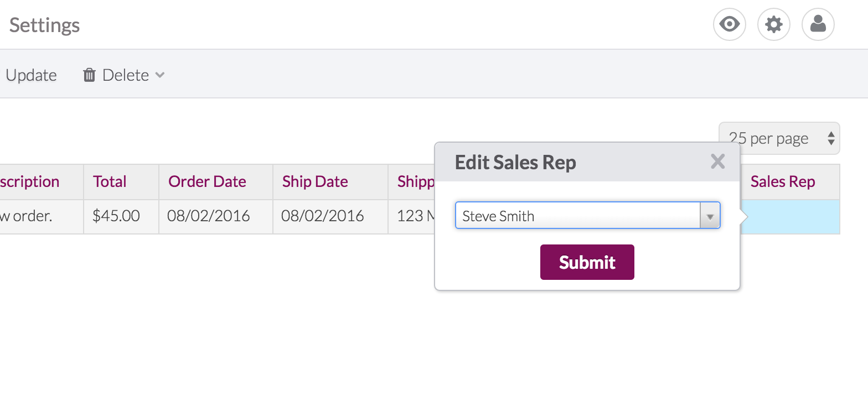Image resolution: width=868 pixels, height=396 pixels.
Task: Sort by the Total column header
Action: pos(110,181)
